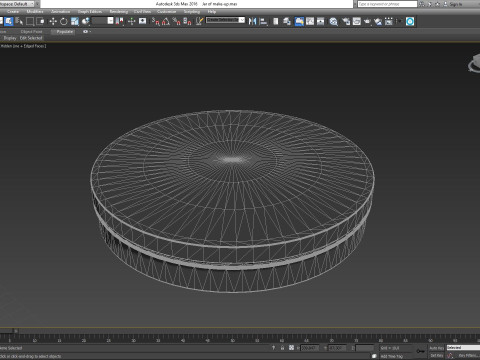Click the Sign In link
The height and width of the screenshot is (360, 480).
[x=456, y=4]
